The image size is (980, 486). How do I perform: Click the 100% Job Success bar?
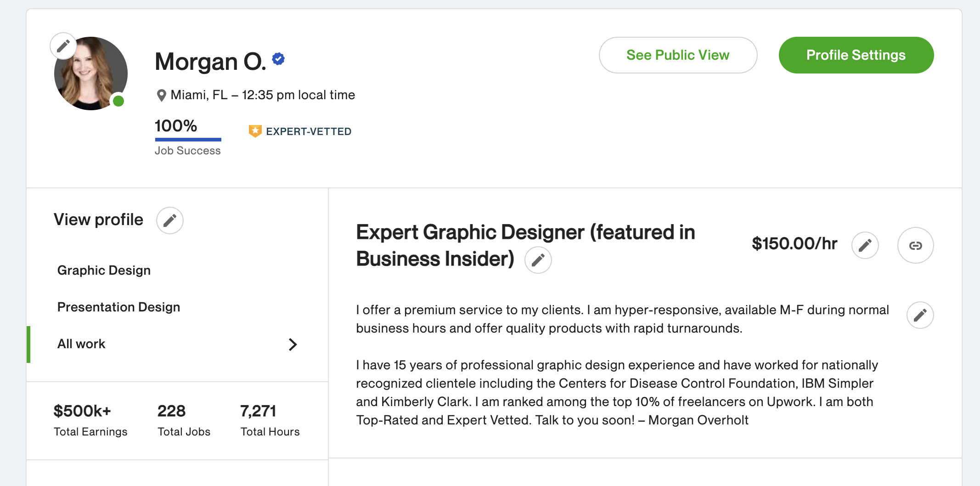coord(188,139)
